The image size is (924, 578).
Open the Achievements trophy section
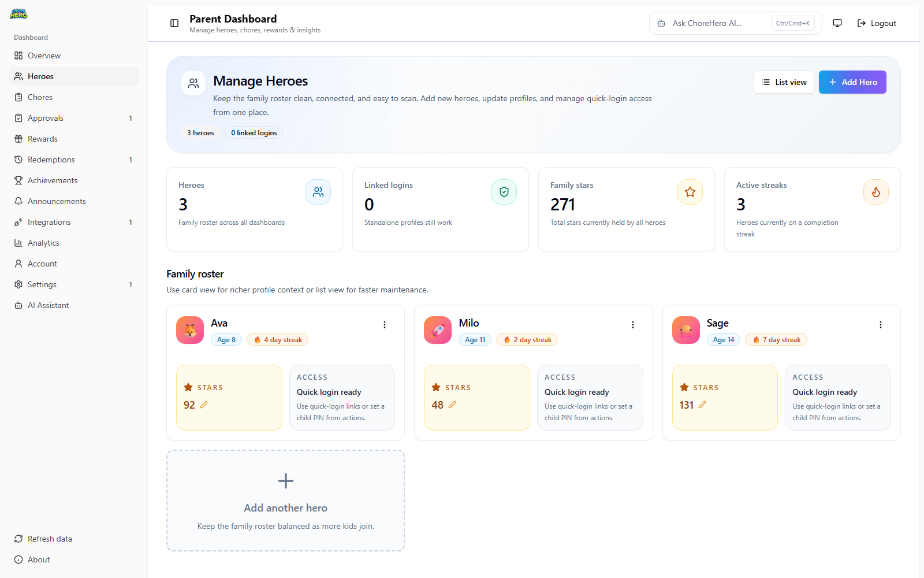pos(19,180)
